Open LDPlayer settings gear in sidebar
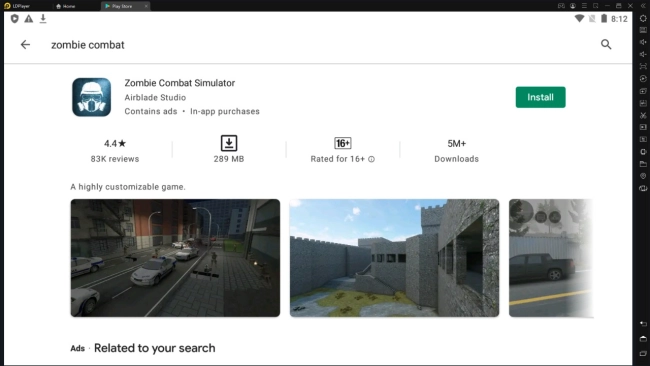The width and height of the screenshot is (650, 366). (643, 18)
